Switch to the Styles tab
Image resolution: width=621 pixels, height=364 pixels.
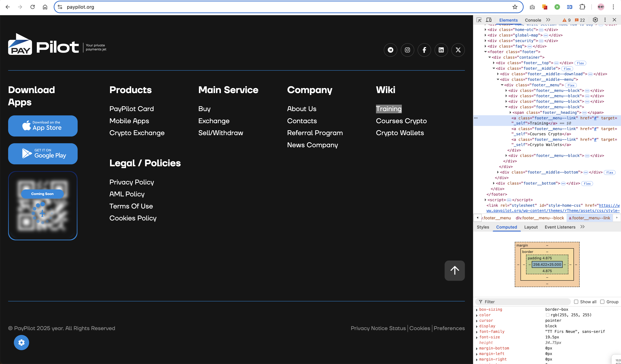[483, 227]
